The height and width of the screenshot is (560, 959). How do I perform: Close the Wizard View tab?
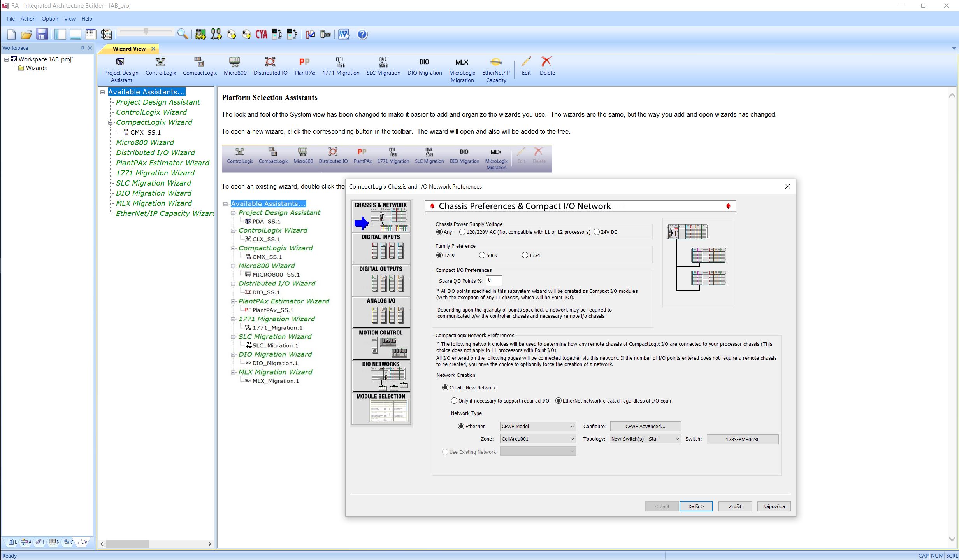click(x=153, y=49)
